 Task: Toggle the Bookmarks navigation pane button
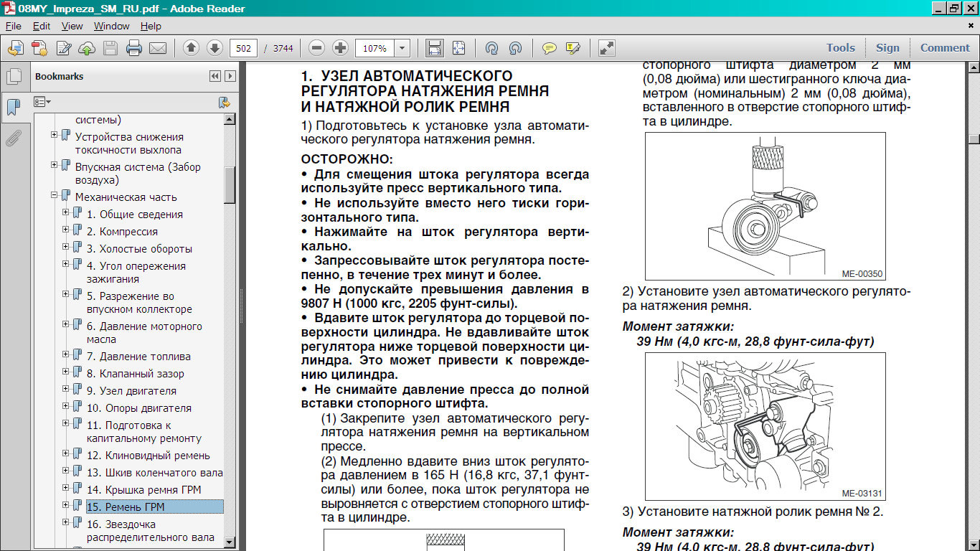[x=12, y=107]
